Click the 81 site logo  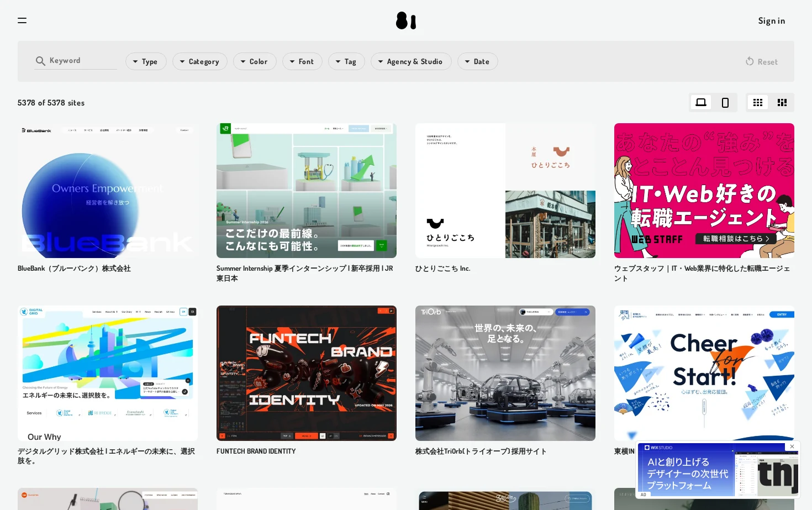pos(406,20)
